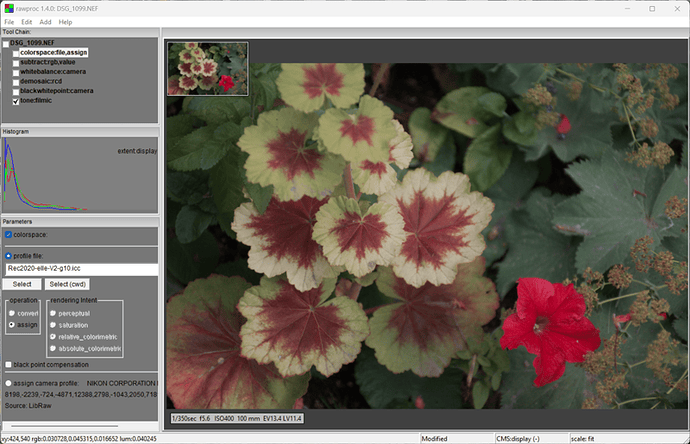Disable the colorspace enable checkbox
This screenshot has width=690, height=444.
click(8, 235)
